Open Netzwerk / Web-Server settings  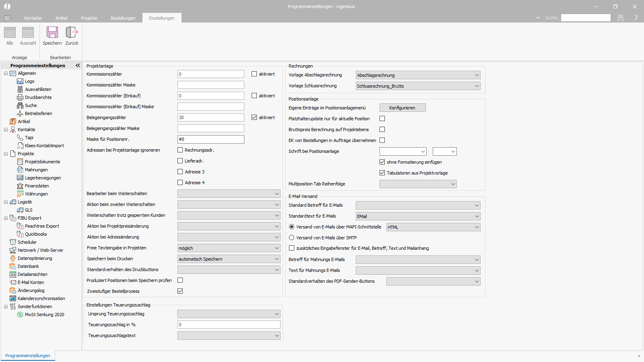coord(40,250)
